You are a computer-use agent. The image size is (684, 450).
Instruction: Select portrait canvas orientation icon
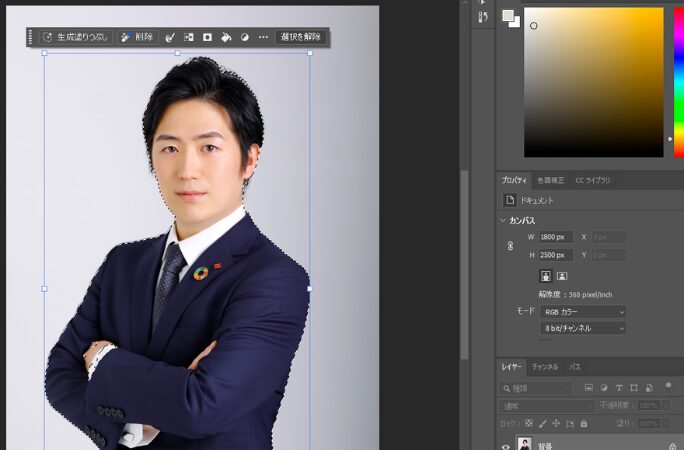coord(546,275)
